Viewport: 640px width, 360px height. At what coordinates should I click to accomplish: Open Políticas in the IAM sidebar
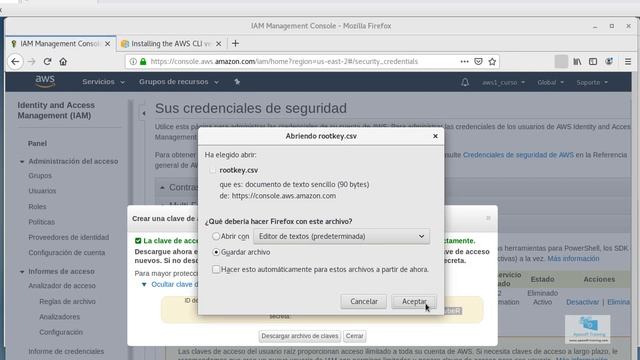[x=41, y=222]
